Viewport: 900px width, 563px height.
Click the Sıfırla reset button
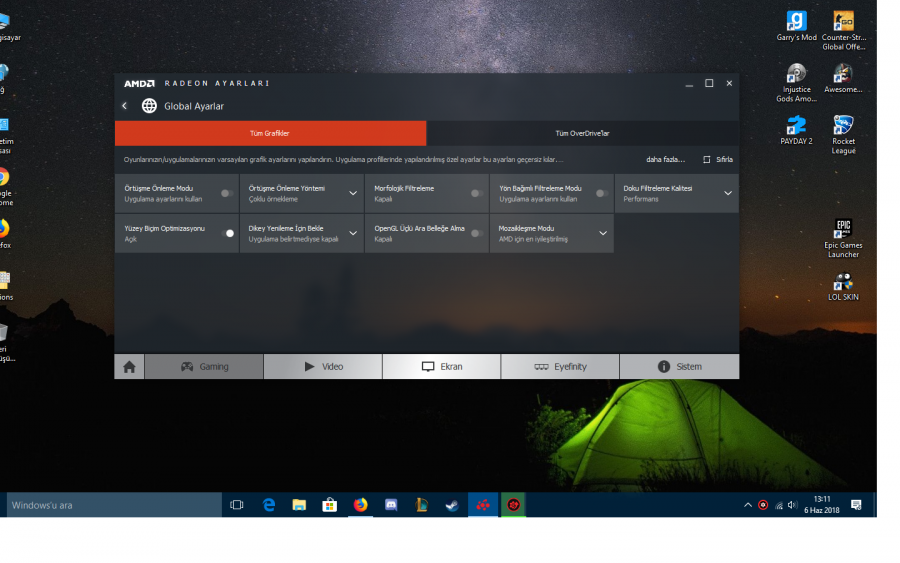click(718, 160)
